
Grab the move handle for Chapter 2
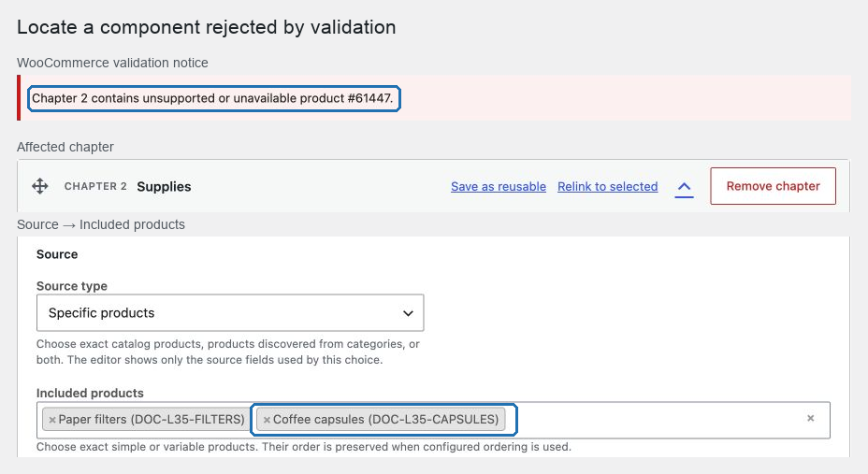40,186
